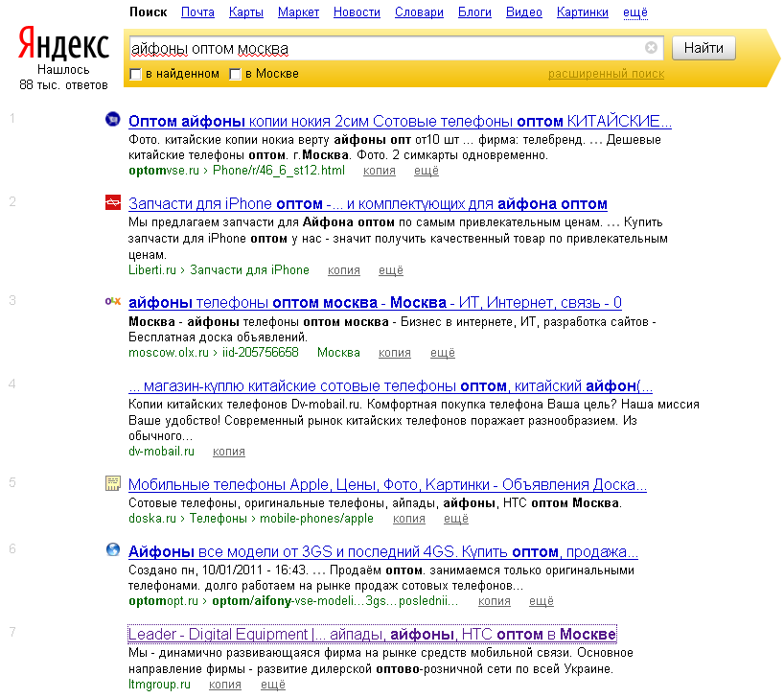Open result 'Оптом айфоны копии нокия 2сим'
The width and height of the screenshot is (784, 698).
(400, 121)
